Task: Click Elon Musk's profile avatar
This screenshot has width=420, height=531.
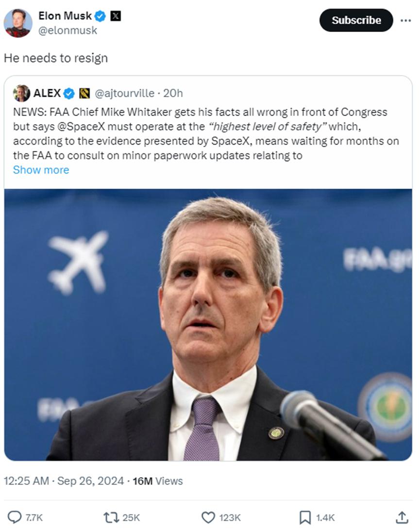Action: [18, 23]
